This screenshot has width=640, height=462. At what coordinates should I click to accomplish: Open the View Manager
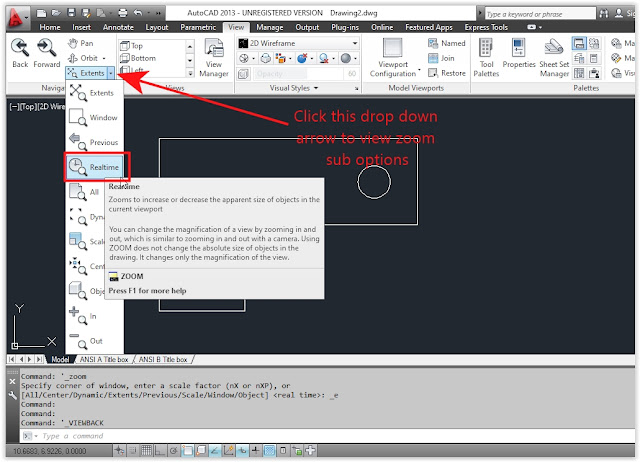pyautogui.click(x=214, y=58)
